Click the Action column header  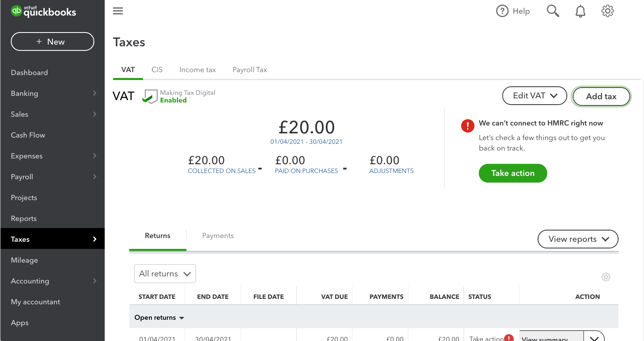(587, 297)
